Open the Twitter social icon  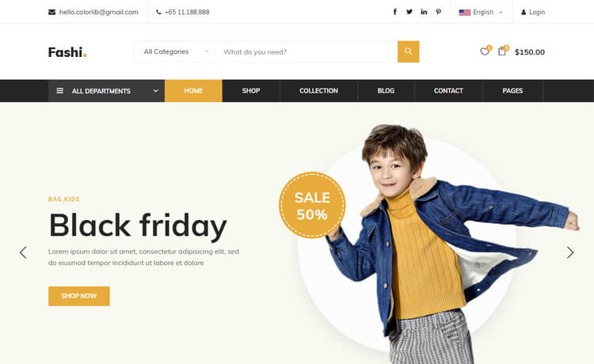click(409, 12)
